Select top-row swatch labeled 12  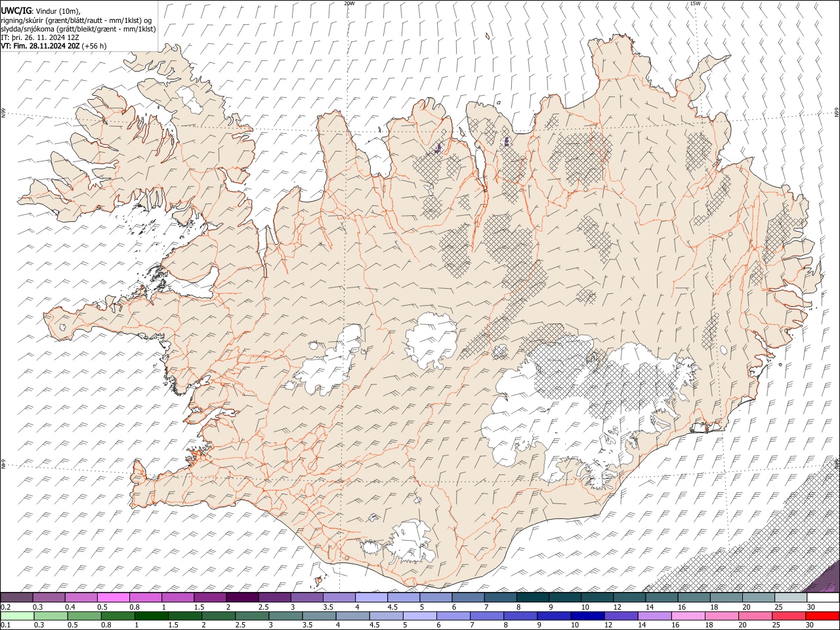pyautogui.click(x=629, y=598)
